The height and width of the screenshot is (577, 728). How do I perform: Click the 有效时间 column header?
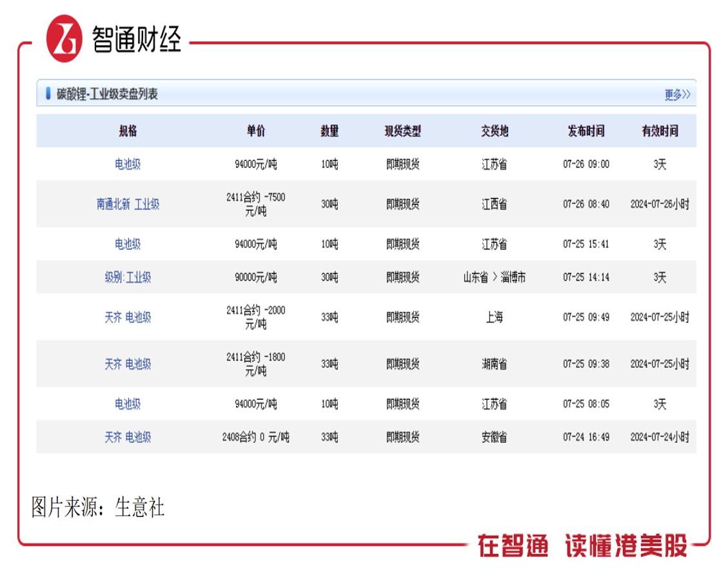pyautogui.click(x=660, y=131)
